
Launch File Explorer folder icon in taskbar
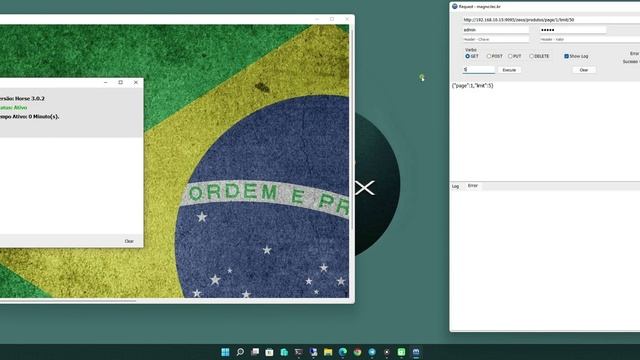point(328,352)
